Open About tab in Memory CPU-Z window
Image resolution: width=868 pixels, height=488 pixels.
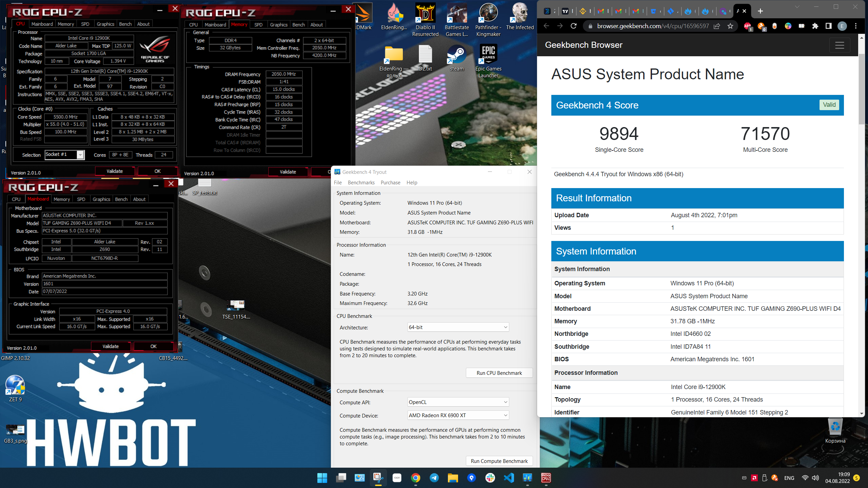[316, 25]
